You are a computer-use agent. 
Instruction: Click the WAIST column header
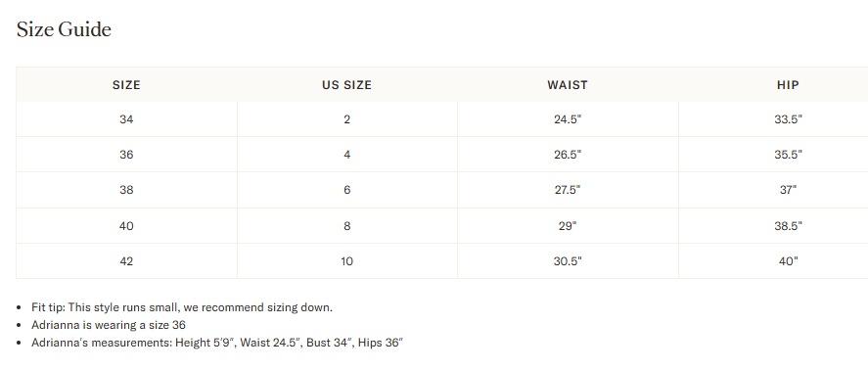tap(568, 85)
